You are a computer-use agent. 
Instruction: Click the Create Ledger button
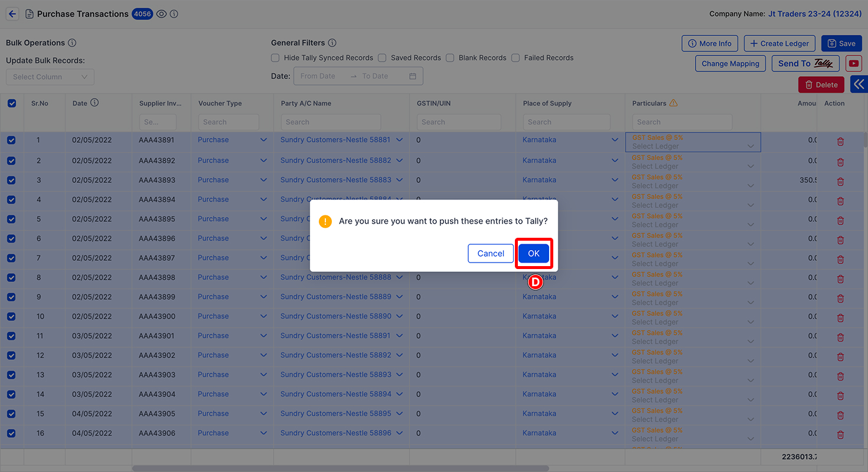pyautogui.click(x=779, y=43)
